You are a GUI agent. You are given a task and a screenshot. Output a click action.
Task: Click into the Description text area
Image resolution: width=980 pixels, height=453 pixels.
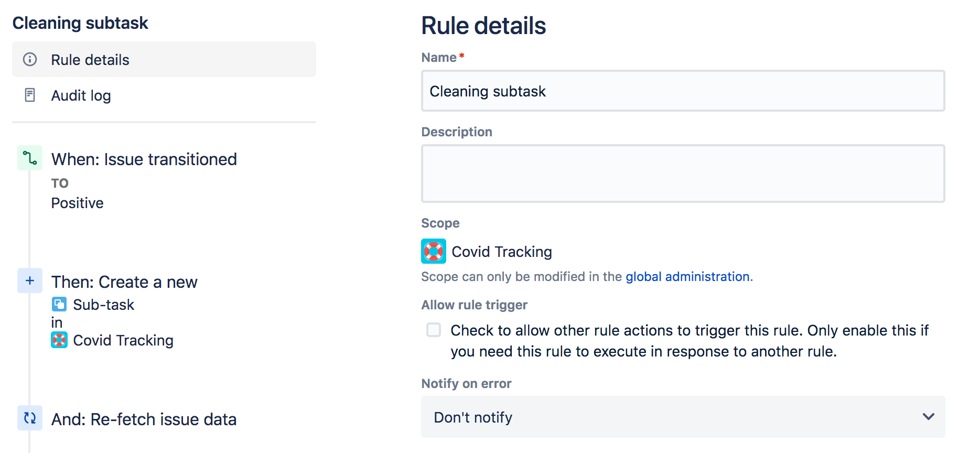click(x=683, y=174)
